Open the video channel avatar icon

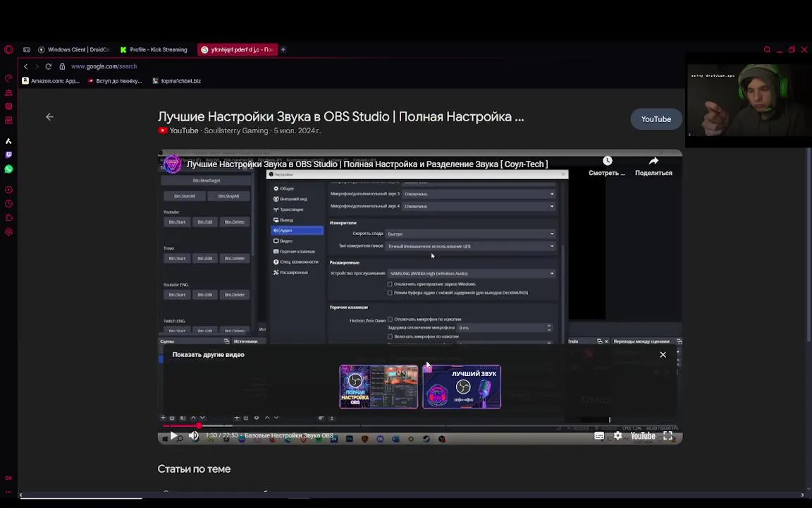(x=173, y=164)
